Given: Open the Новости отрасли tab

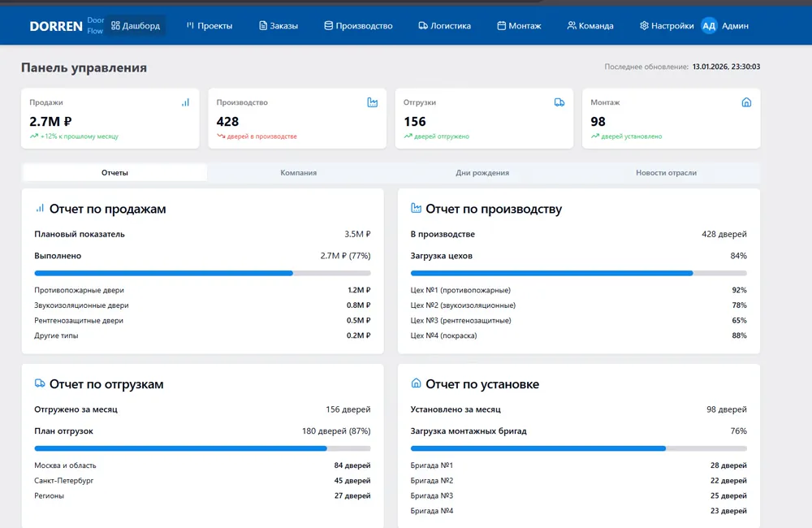Looking at the screenshot, I should tap(667, 172).
